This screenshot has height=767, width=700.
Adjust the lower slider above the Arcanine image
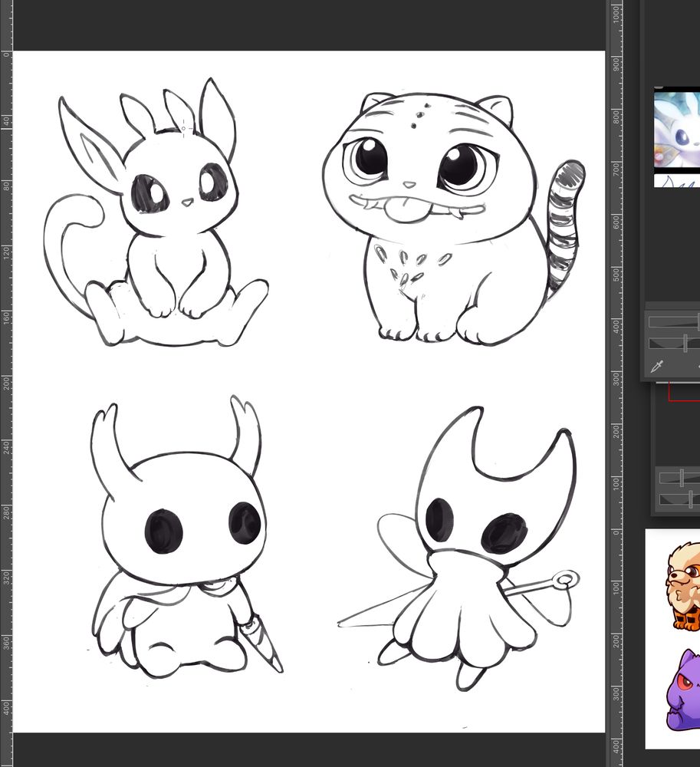tap(679, 499)
